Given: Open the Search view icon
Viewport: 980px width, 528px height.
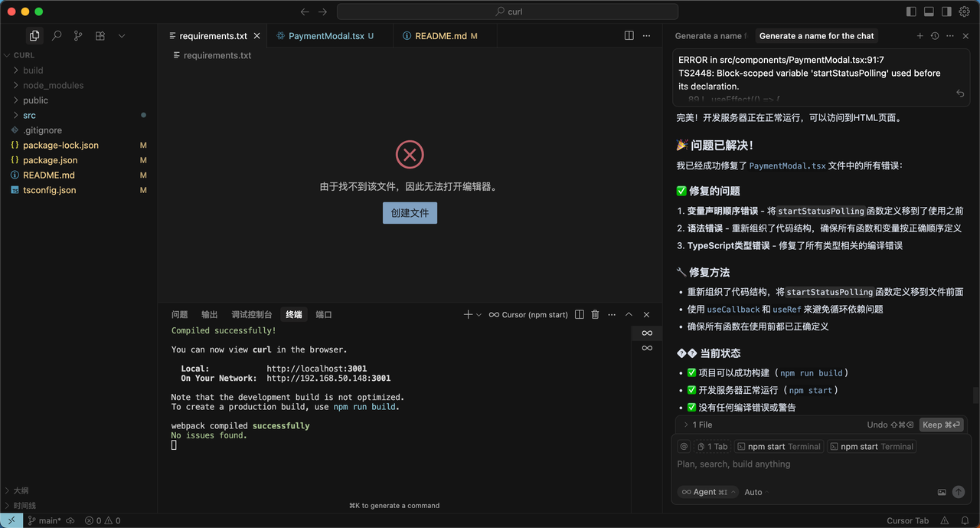Looking at the screenshot, I should click(x=57, y=35).
